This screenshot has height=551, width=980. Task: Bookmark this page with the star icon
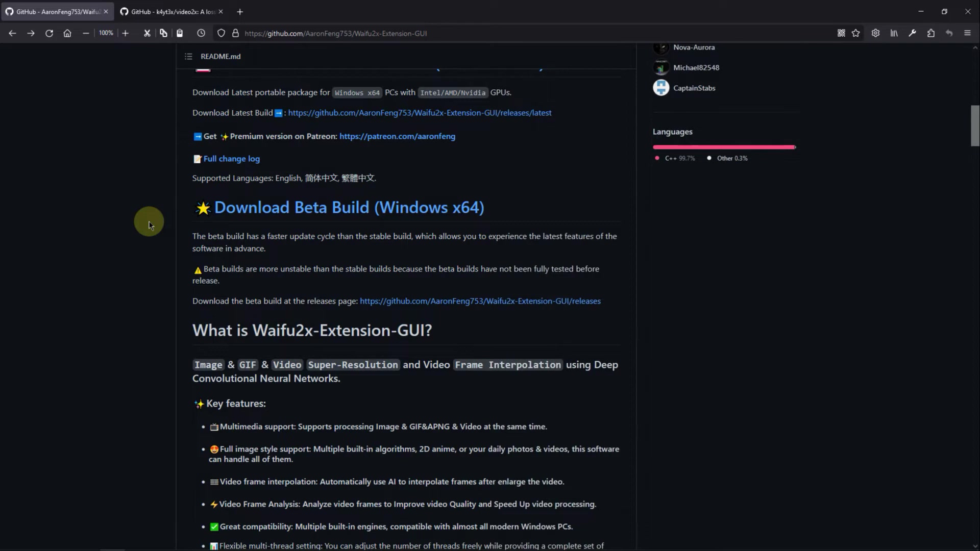click(856, 33)
